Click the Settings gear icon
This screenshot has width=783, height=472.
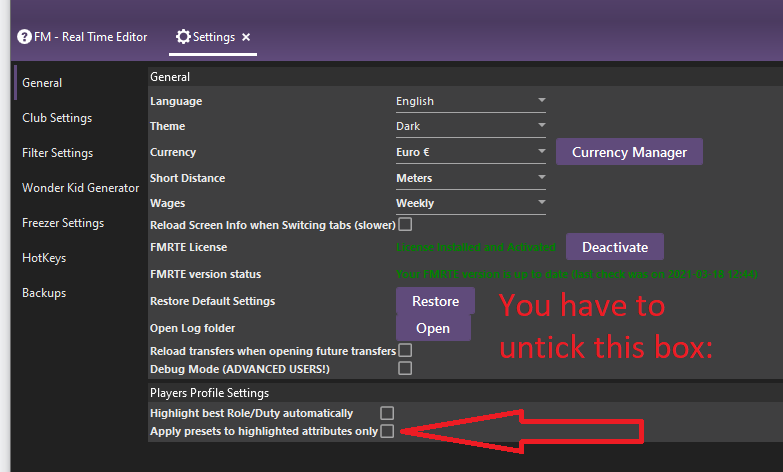pos(183,37)
